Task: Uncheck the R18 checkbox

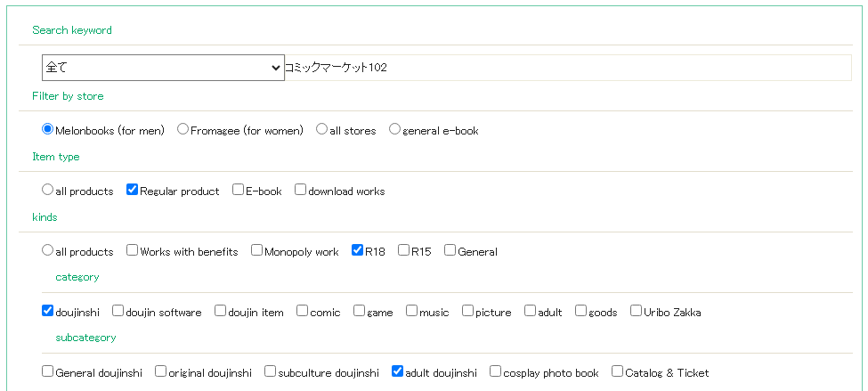Action: [358, 250]
